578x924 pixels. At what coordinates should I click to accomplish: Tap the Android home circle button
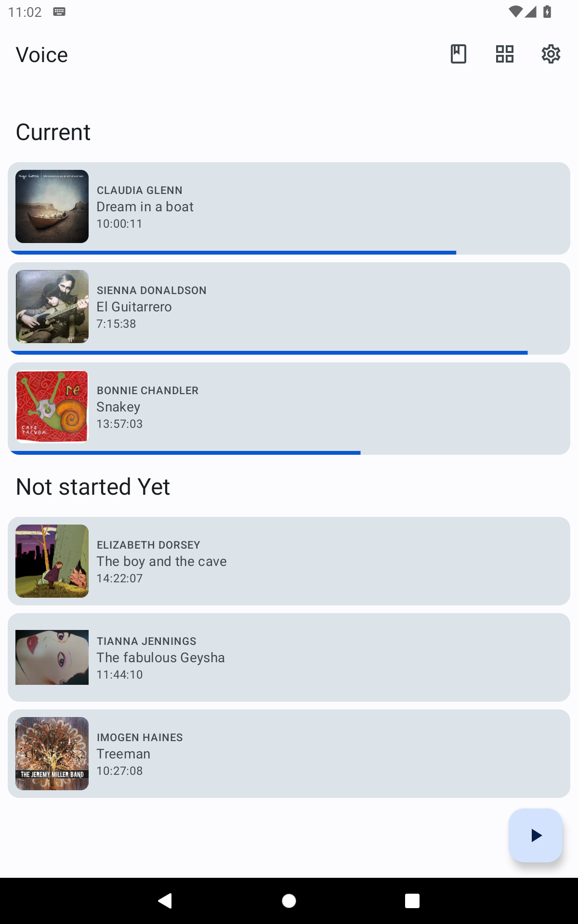289,900
